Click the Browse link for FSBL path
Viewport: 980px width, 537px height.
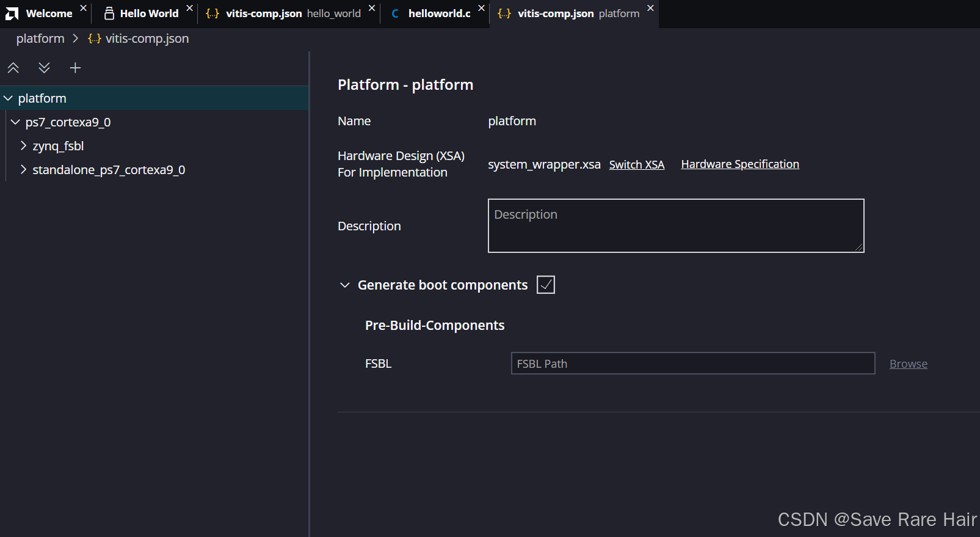pos(909,364)
